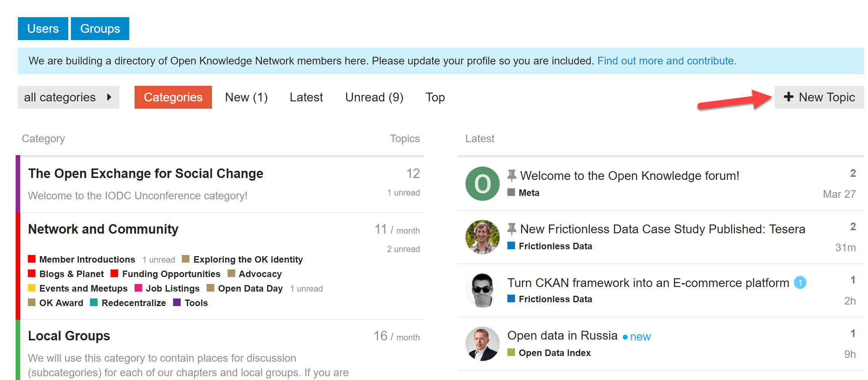Follow the Find out more and contribute link
The image size is (868, 380).
click(666, 61)
